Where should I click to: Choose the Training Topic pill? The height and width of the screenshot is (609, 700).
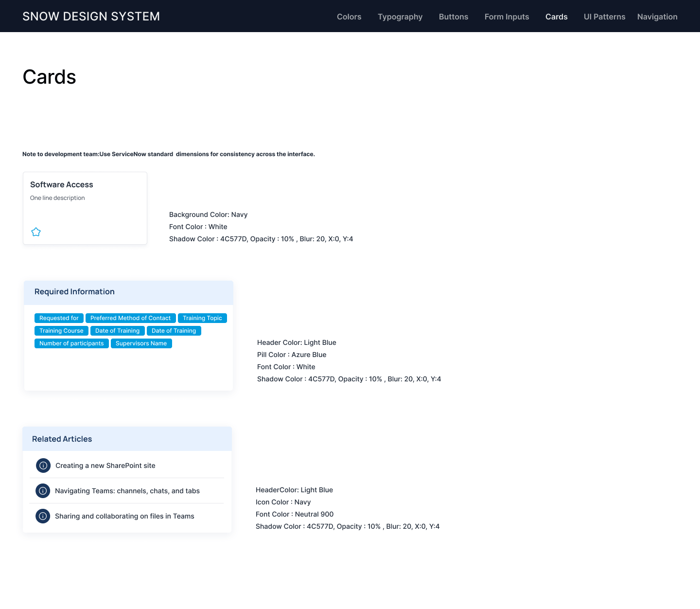click(x=202, y=318)
